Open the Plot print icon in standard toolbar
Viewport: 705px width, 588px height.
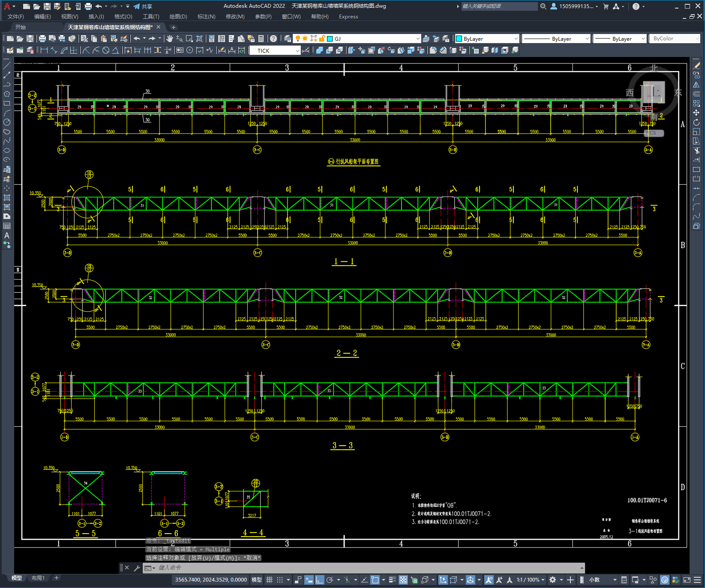42,39
